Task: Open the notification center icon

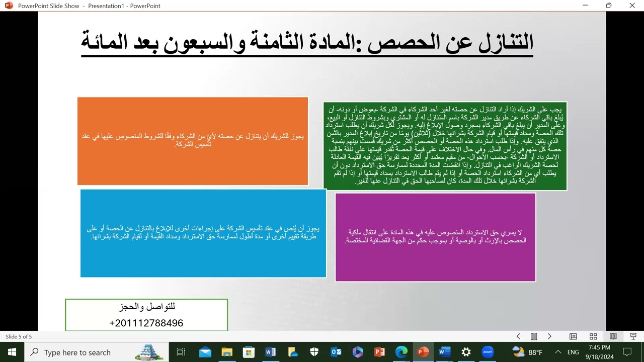Action: tap(627, 352)
